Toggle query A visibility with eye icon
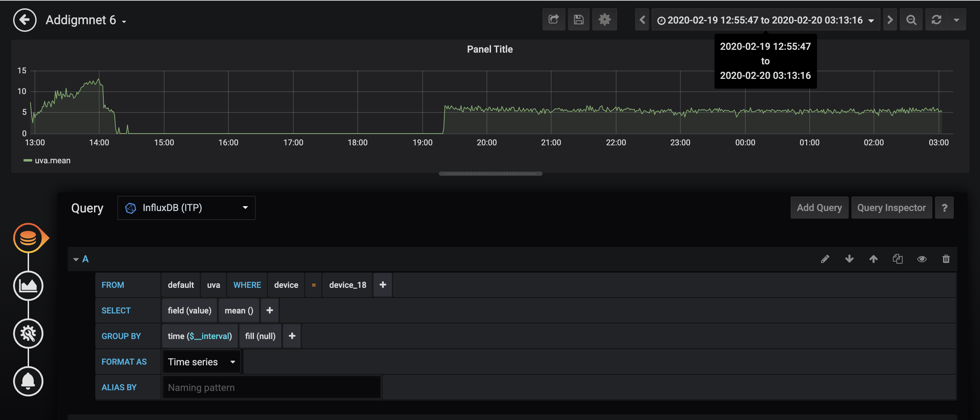The image size is (980, 420). coord(922,258)
